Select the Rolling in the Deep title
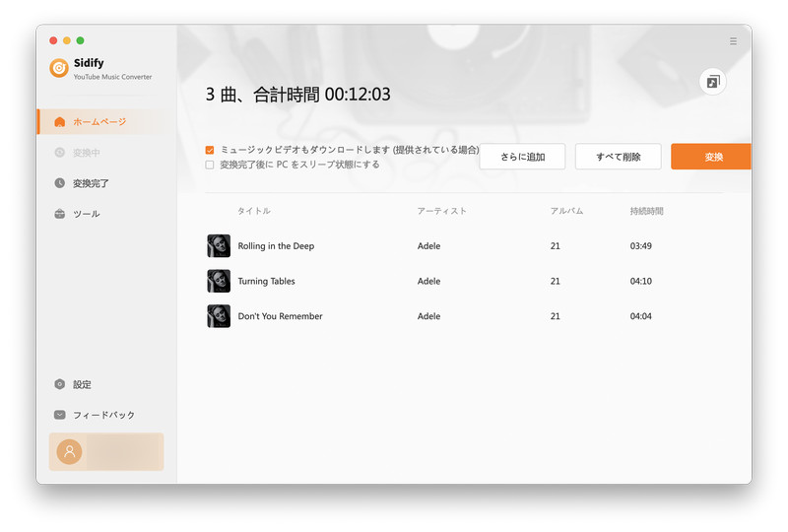This screenshot has width=788, height=532. click(276, 246)
